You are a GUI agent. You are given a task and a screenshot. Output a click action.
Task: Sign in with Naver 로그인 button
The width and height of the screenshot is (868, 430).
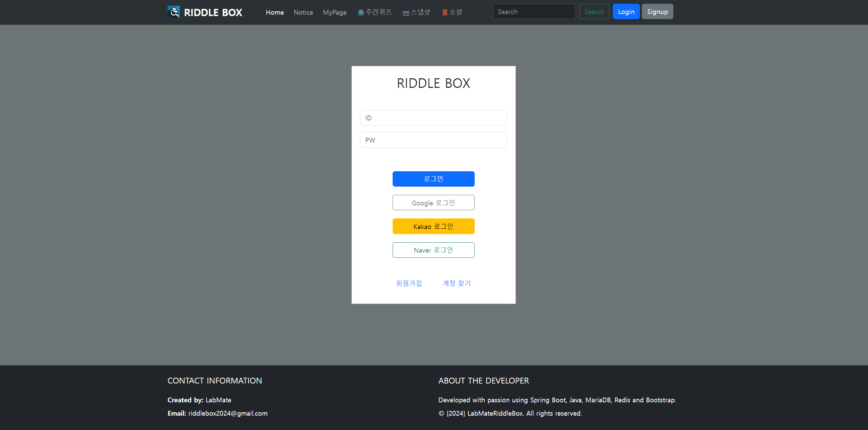(433, 250)
